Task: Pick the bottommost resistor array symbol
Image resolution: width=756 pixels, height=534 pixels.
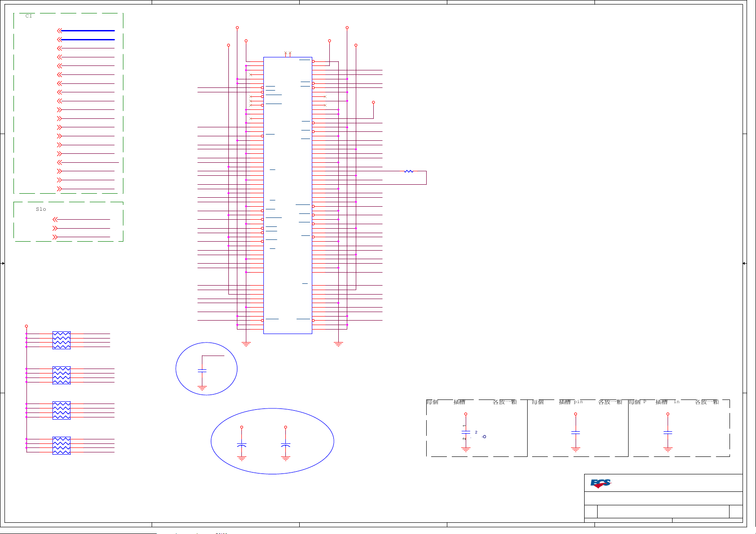Action: [61, 446]
